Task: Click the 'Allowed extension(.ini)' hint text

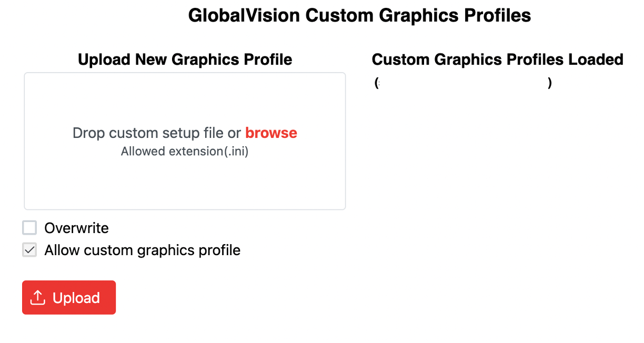Action: tap(185, 152)
